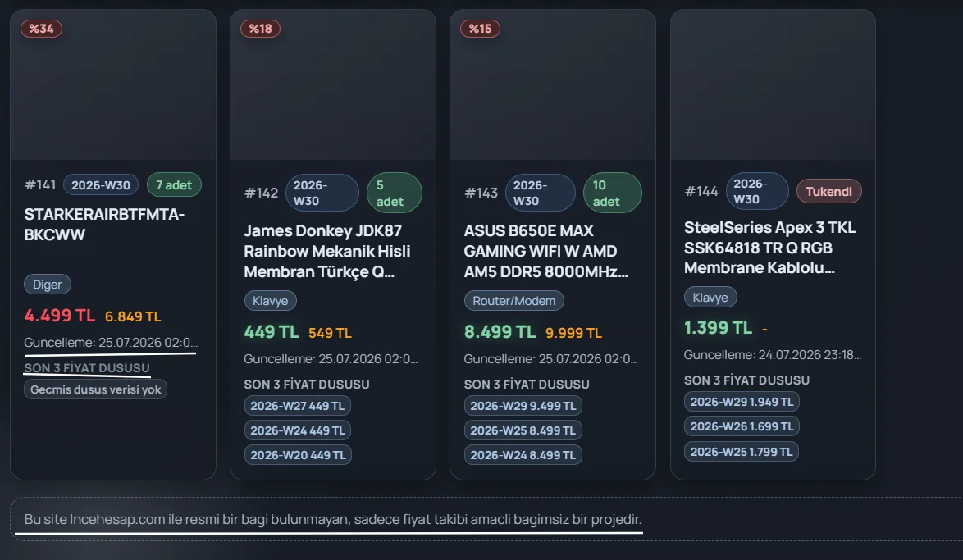The image size is (963, 560).
Task: Click the 2026-W30 week badge on card #144
Action: coord(757,191)
